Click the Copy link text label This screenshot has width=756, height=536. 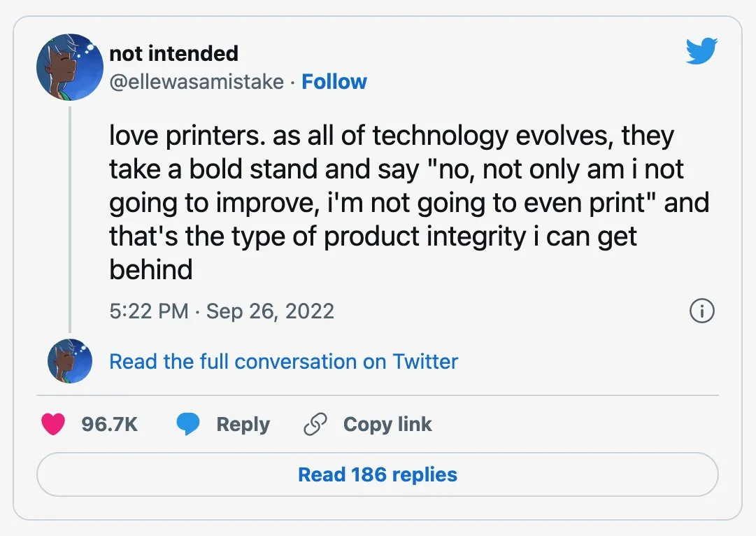pyautogui.click(x=387, y=424)
